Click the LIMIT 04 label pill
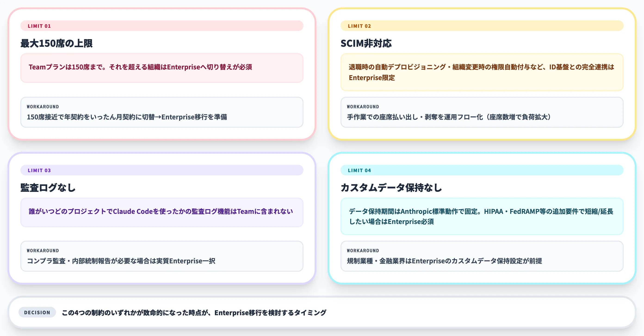Viewport: 644px width, 336px height. [x=482, y=170]
